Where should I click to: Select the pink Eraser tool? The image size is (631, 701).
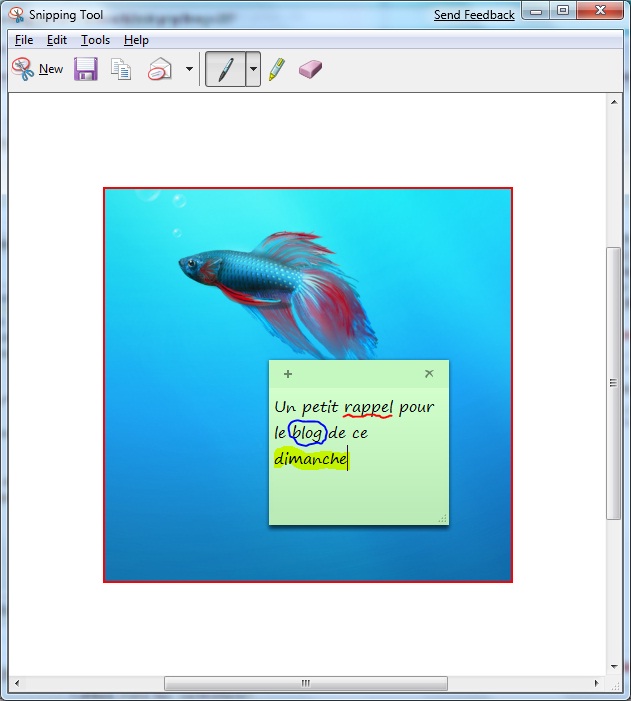[x=311, y=69]
